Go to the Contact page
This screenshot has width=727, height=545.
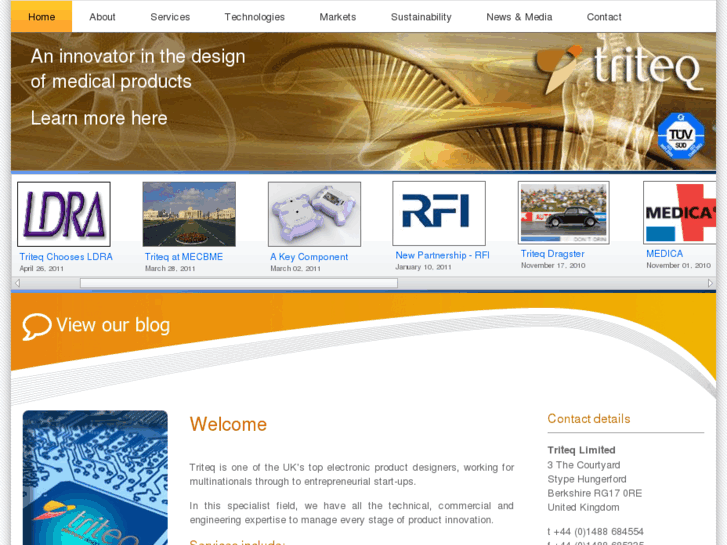(604, 17)
